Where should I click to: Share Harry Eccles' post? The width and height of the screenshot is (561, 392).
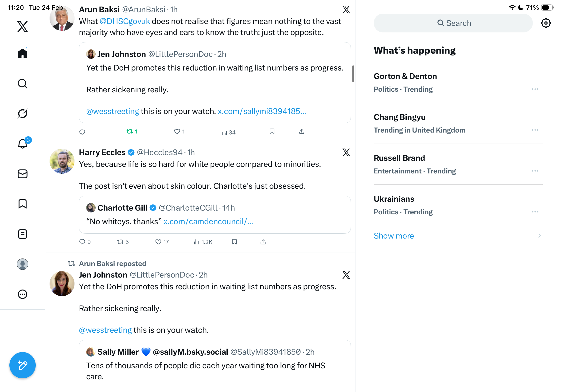coord(263,242)
